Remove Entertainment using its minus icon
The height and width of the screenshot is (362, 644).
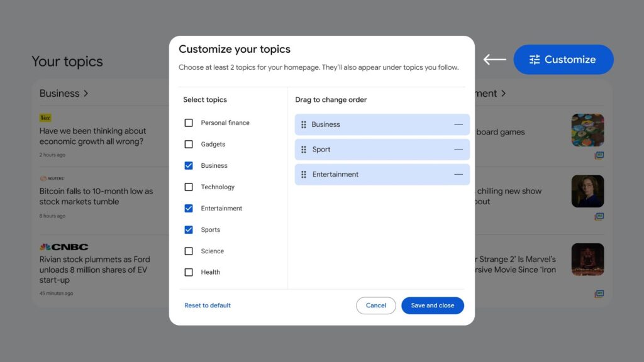click(458, 175)
